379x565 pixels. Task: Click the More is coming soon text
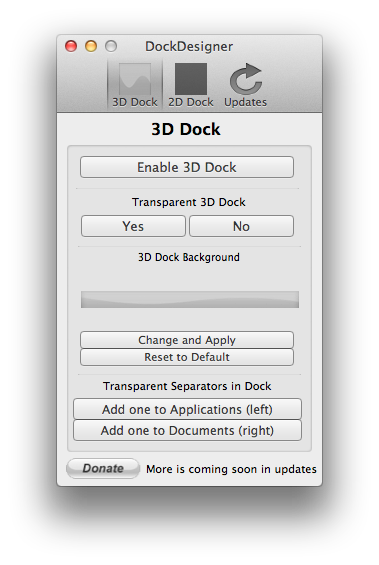tap(231, 469)
